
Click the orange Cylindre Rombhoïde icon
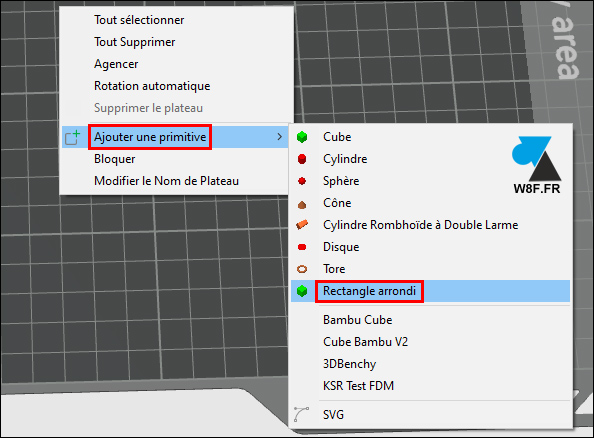[302, 225]
